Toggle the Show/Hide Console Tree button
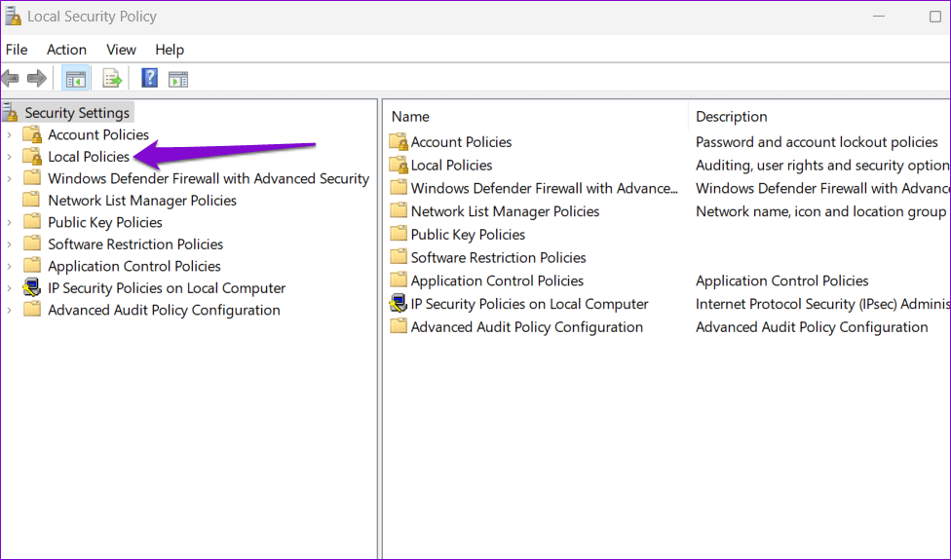Screen dimensions: 951x560 click(76, 79)
